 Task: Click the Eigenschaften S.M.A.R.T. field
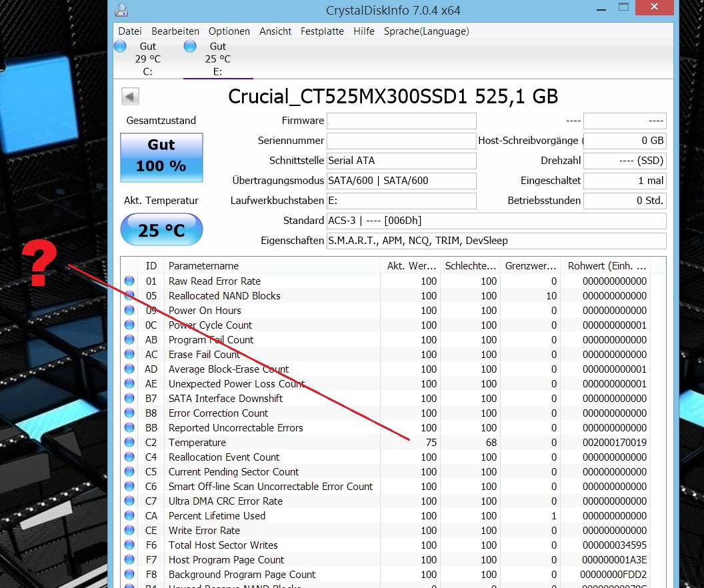(496, 241)
